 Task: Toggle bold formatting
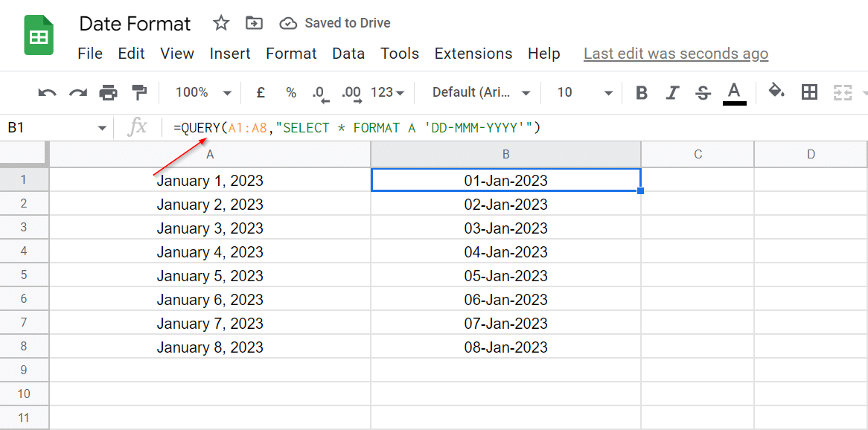(x=642, y=93)
